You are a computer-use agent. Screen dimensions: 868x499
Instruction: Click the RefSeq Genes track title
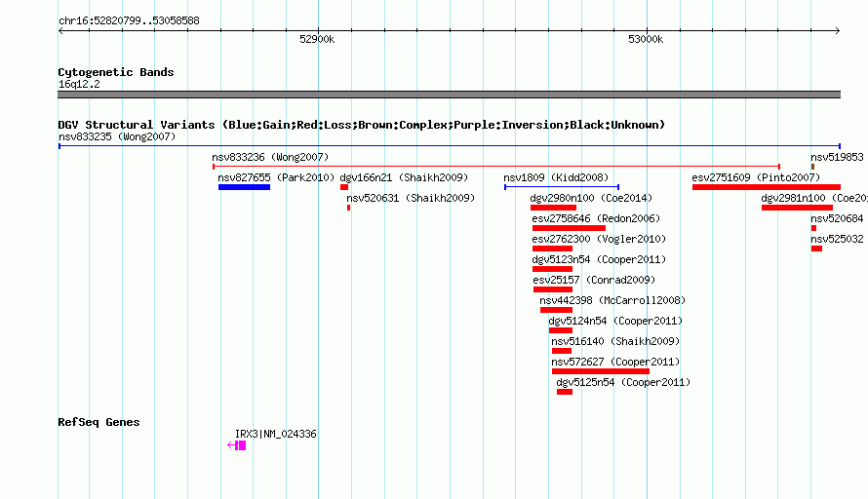tap(99, 422)
